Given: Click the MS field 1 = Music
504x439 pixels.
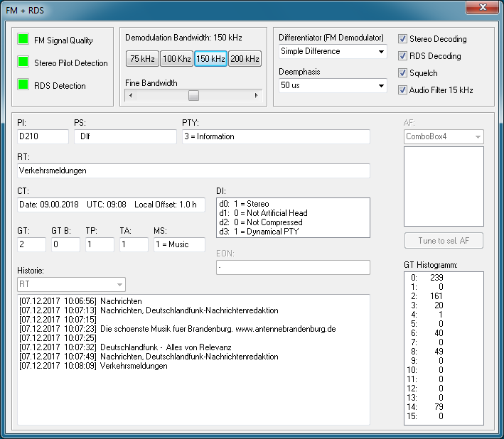Looking at the screenshot, I should click(x=179, y=244).
